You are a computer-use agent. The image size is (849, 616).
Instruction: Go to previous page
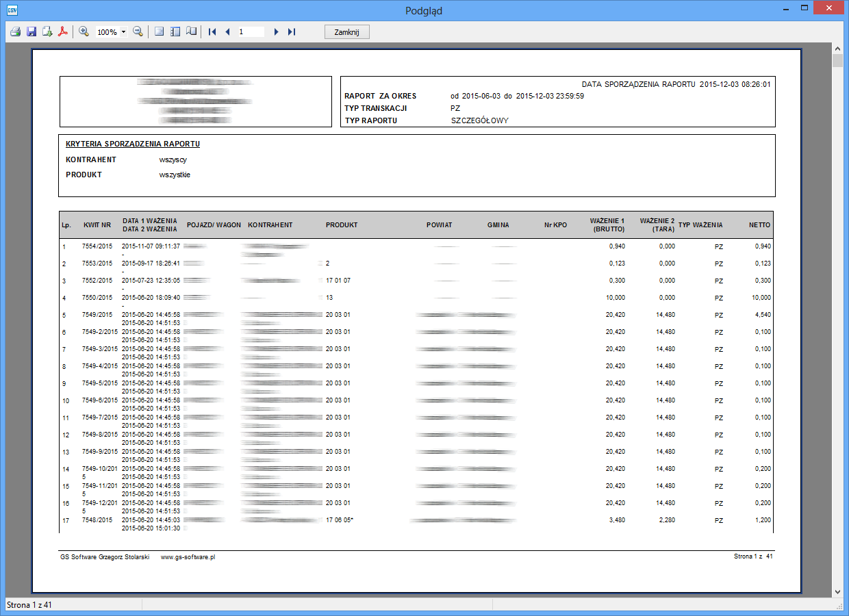(227, 32)
